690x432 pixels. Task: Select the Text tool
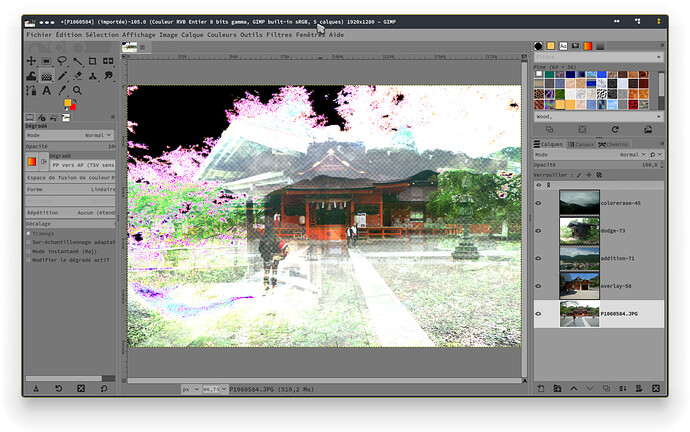tap(46, 91)
